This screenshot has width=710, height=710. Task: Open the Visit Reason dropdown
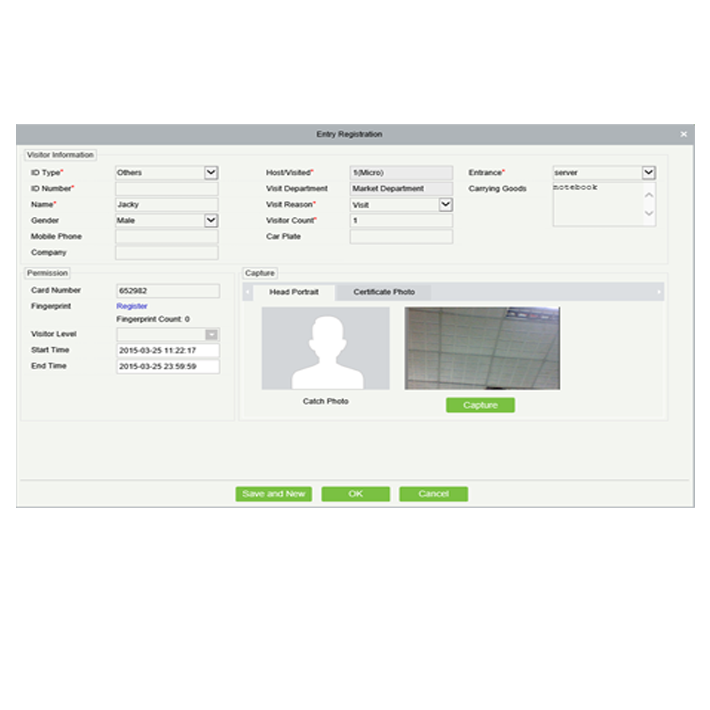click(445, 204)
